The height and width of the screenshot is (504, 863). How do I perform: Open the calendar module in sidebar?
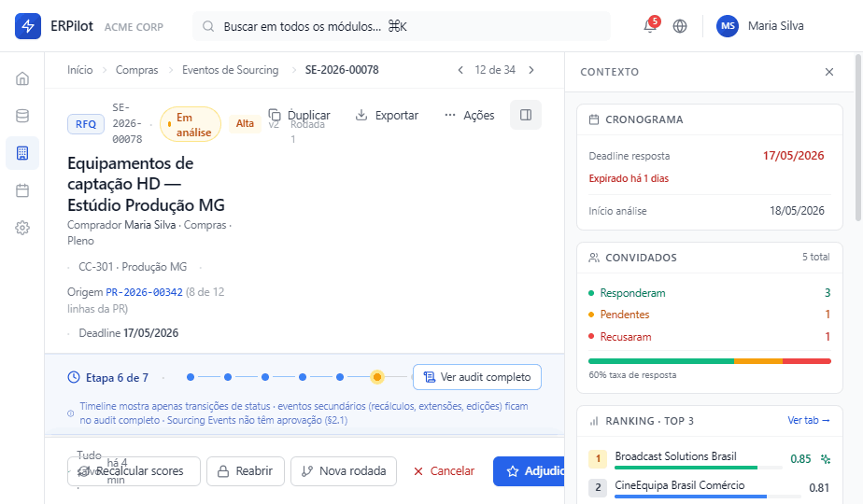click(22, 190)
